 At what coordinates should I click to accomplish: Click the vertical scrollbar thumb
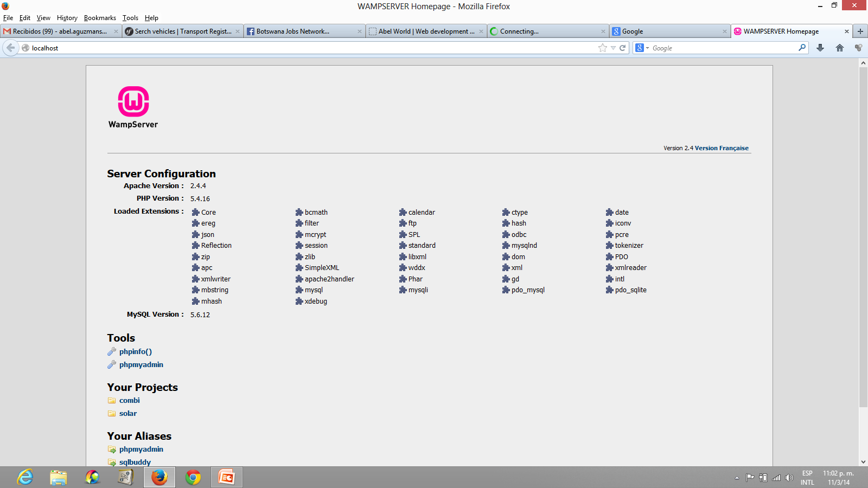(863, 237)
